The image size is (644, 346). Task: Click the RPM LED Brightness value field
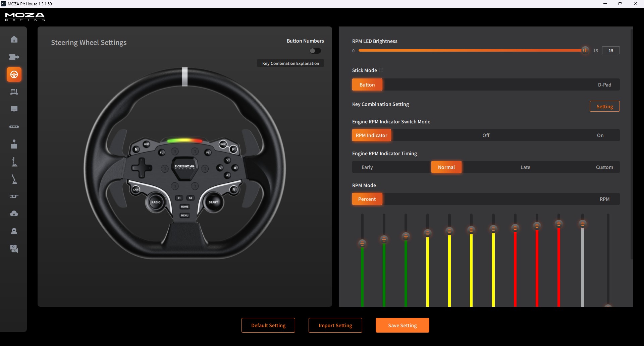[611, 51]
